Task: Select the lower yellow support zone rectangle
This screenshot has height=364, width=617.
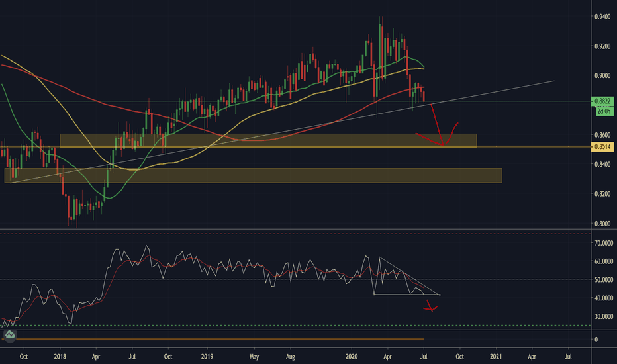Action: (x=253, y=175)
